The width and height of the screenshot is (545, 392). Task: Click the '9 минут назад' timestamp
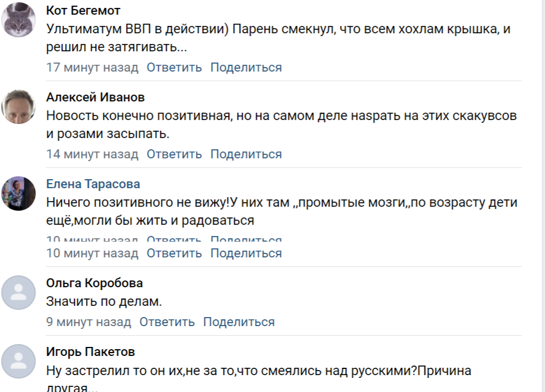(x=88, y=322)
